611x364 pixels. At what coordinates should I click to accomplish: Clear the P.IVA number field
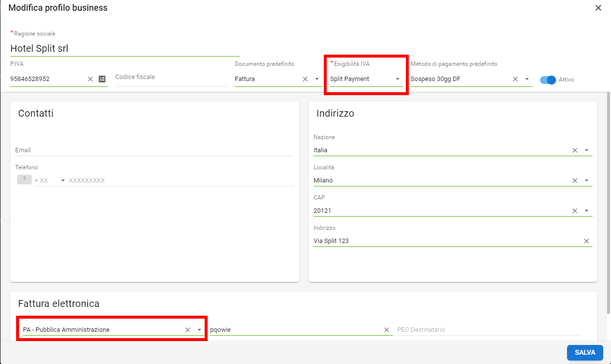pos(90,79)
